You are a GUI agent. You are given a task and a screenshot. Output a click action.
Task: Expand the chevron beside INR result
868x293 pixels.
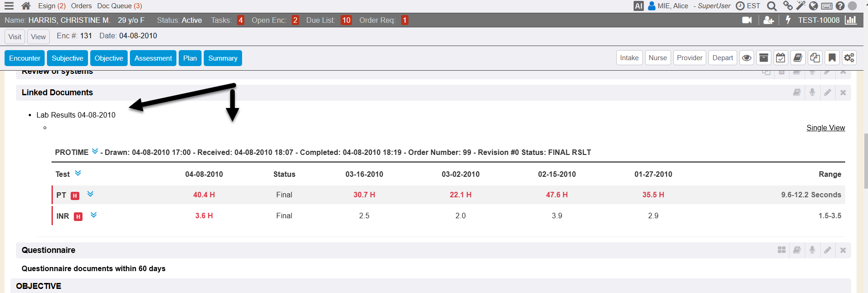93,215
